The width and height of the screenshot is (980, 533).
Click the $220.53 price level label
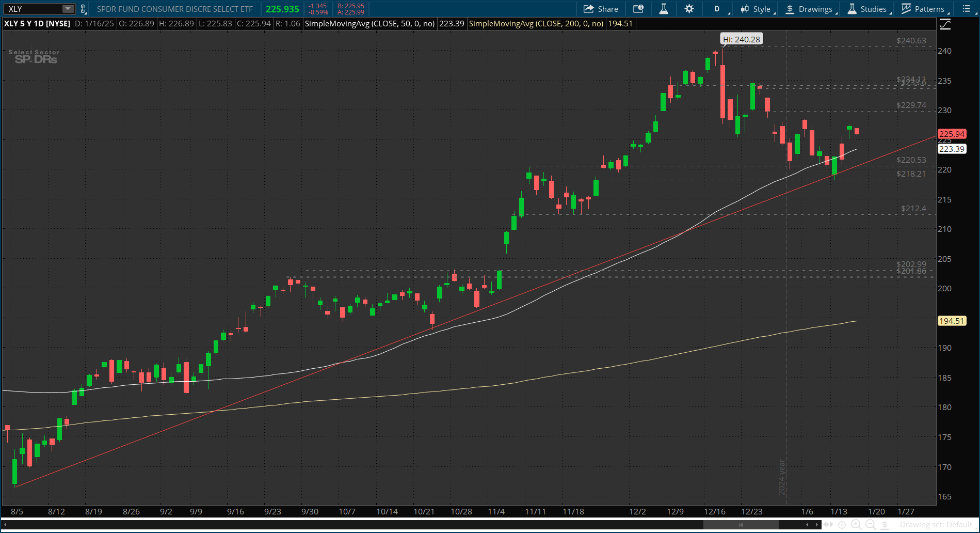click(x=911, y=160)
